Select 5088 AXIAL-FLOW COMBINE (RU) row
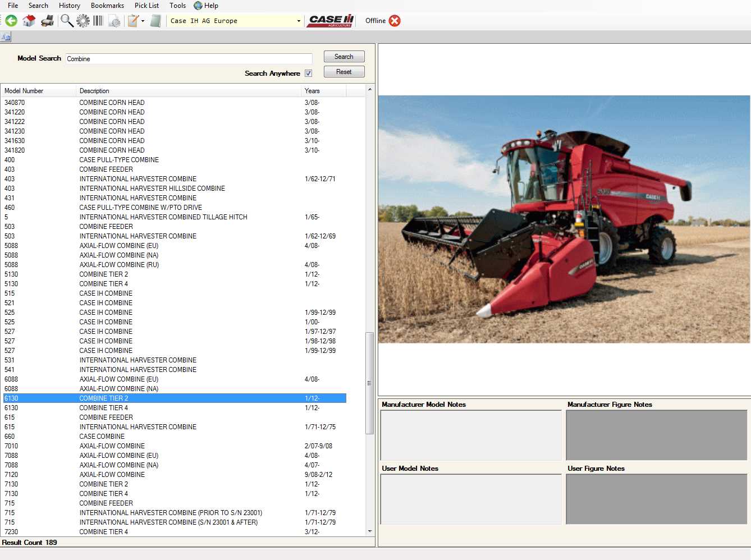 pos(174,265)
